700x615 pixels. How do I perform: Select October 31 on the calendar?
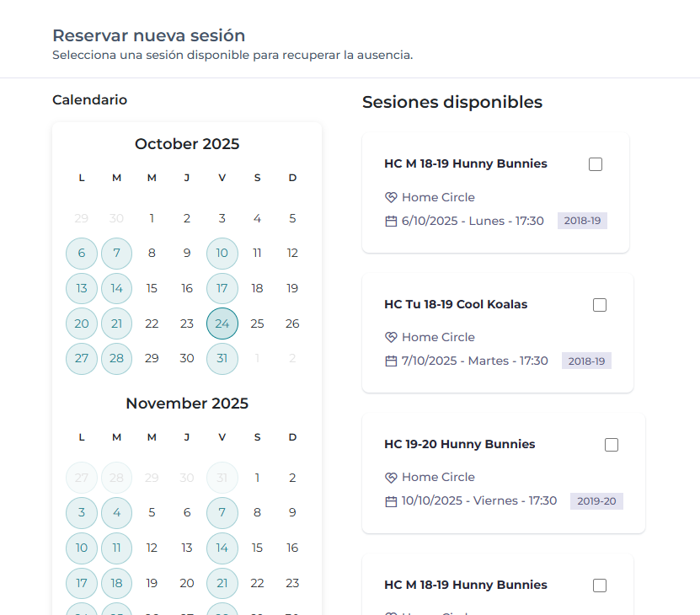tap(222, 358)
